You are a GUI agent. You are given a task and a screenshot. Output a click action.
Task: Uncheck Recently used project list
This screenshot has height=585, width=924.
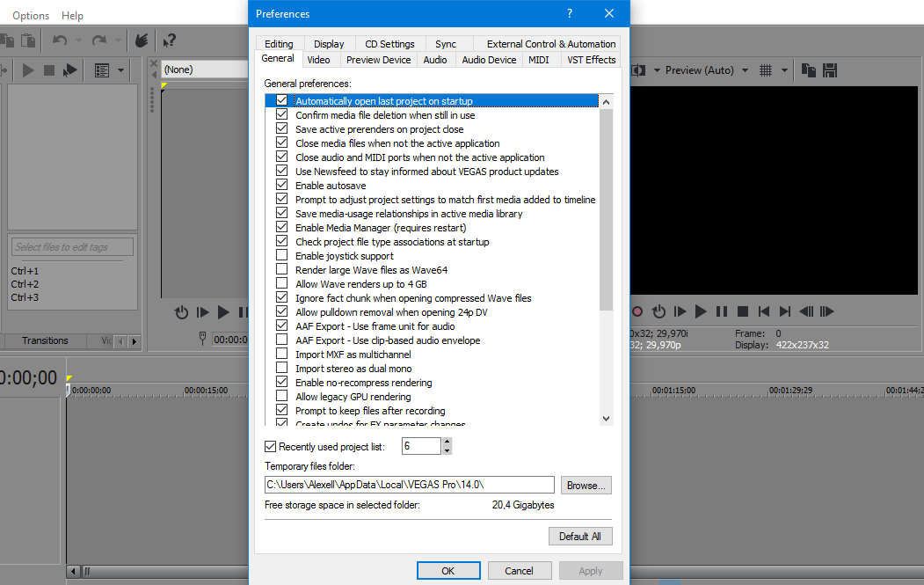click(271, 447)
